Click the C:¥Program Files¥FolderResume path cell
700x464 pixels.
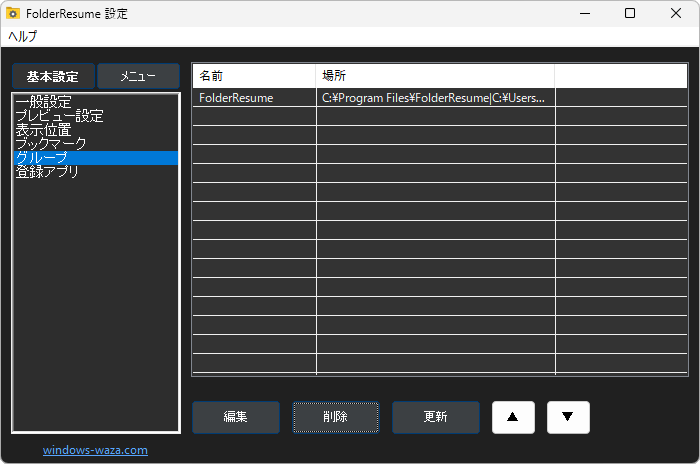[435, 98]
